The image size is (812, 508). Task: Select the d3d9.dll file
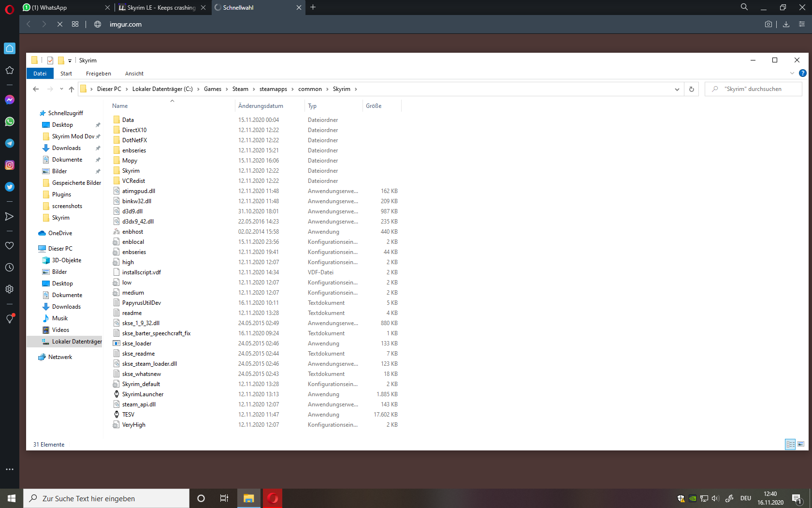click(x=256, y=211)
